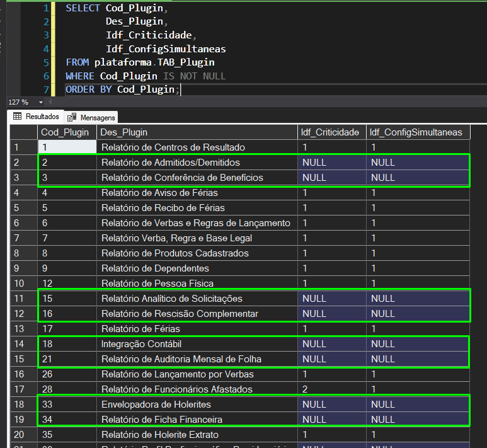The image size is (487, 448).
Task: Click cell Relatório de Dependentes
Action: click(x=197, y=268)
